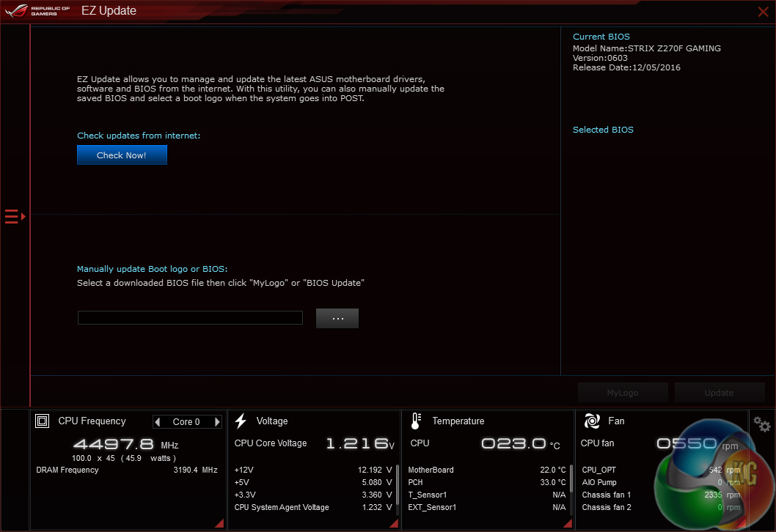Click the BIOS file path field

(x=190, y=317)
